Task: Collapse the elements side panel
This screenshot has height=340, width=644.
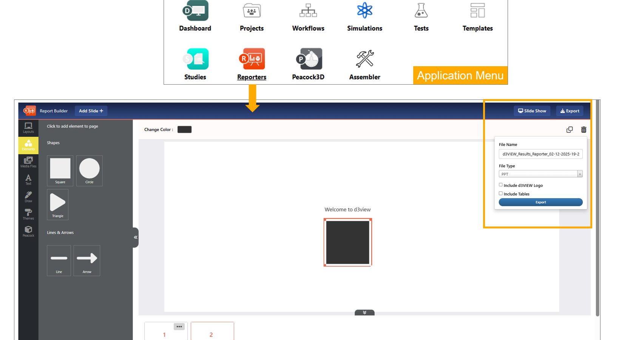Action: point(136,238)
